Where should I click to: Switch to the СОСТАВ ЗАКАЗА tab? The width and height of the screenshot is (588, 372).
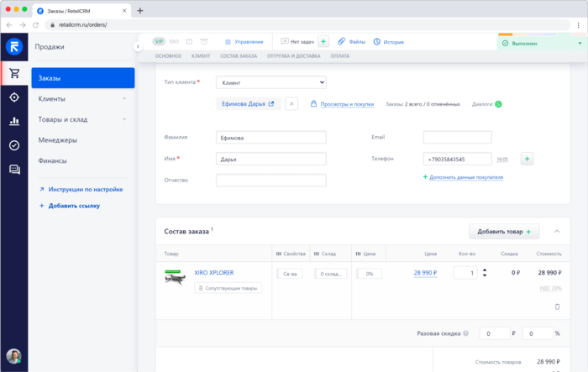click(239, 56)
